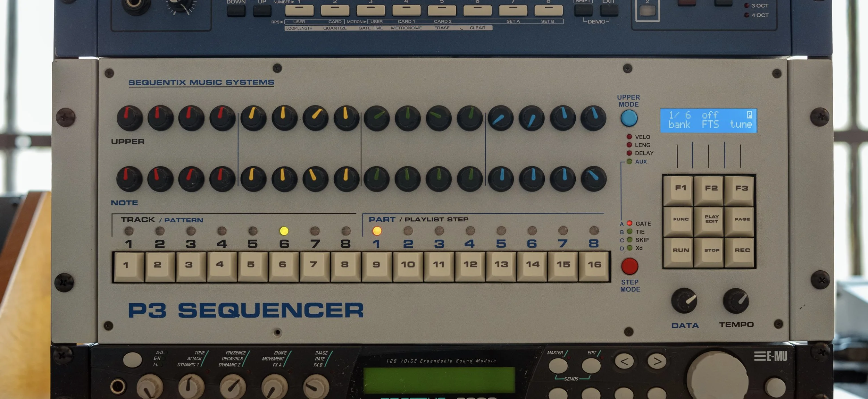Push the red Step Mode button

(x=629, y=266)
